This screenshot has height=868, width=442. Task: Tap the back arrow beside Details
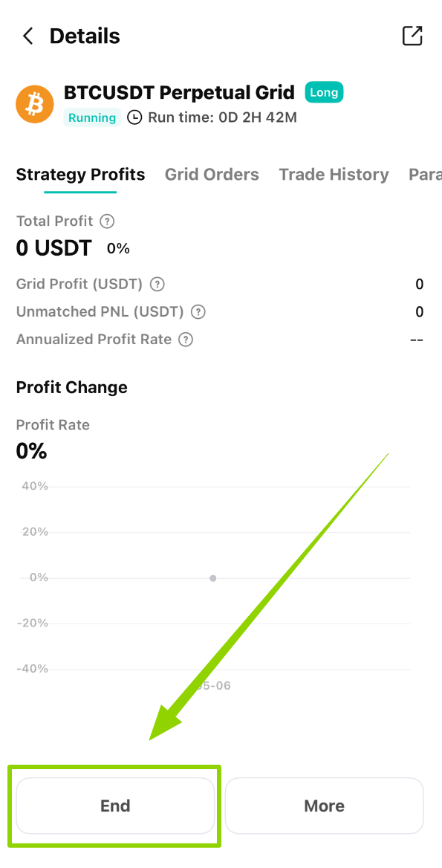(x=27, y=36)
